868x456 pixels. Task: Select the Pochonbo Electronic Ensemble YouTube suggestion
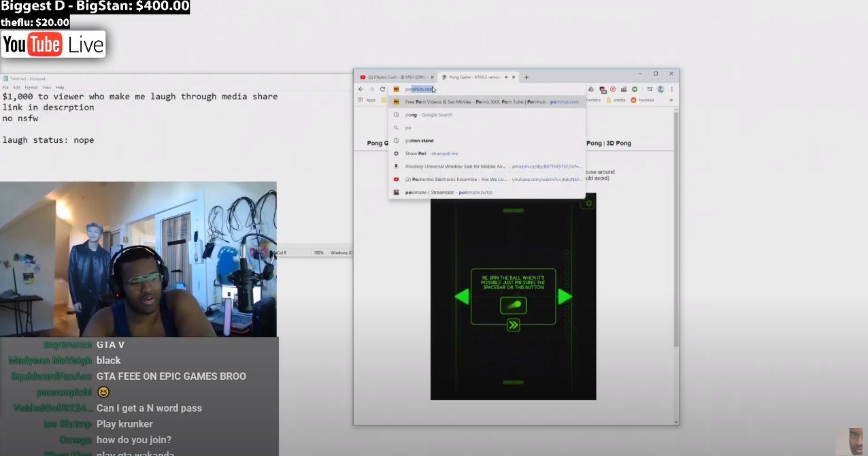pyautogui.click(x=487, y=180)
